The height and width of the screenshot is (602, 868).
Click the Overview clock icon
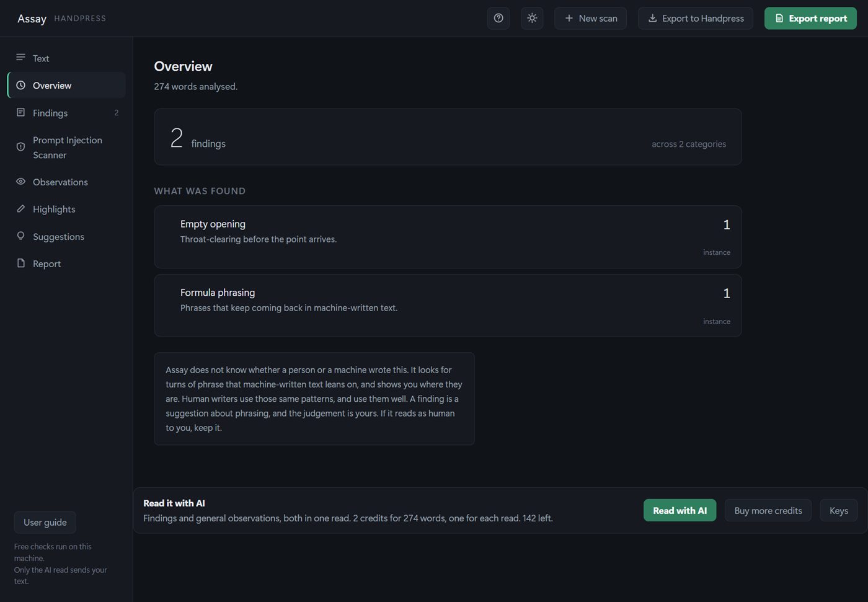pyautogui.click(x=20, y=86)
